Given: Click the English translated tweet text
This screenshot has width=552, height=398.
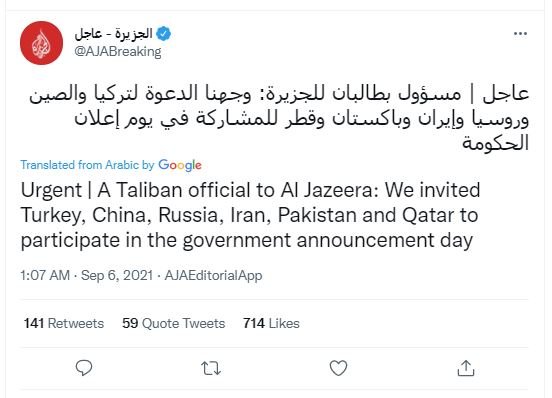Looking at the screenshot, I should pos(250,215).
